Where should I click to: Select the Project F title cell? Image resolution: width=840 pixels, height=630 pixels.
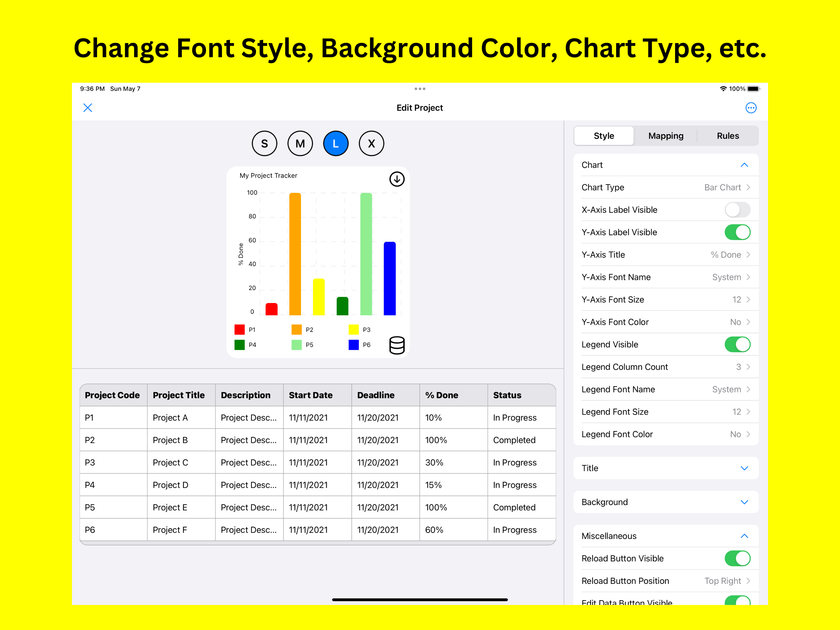coord(181,530)
